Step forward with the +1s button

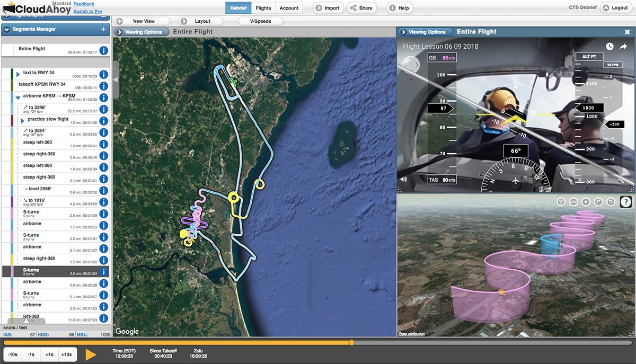(x=49, y=354)
